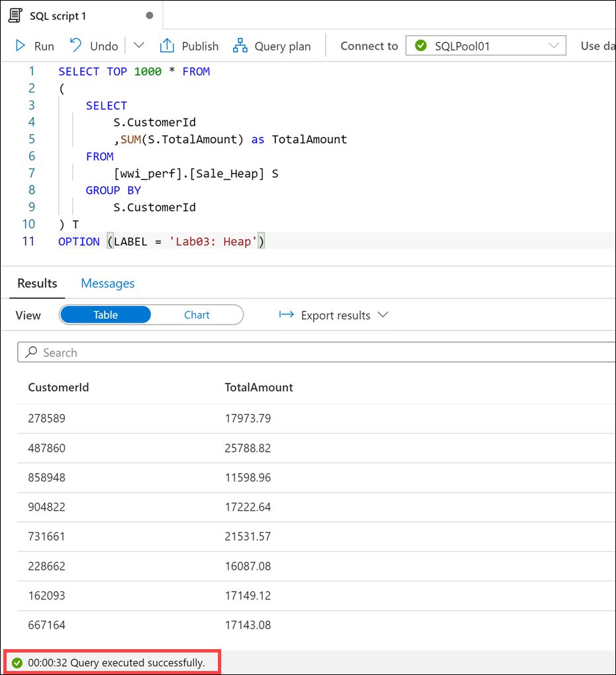
Task: Run the SQL query
Action: (33, 46)
